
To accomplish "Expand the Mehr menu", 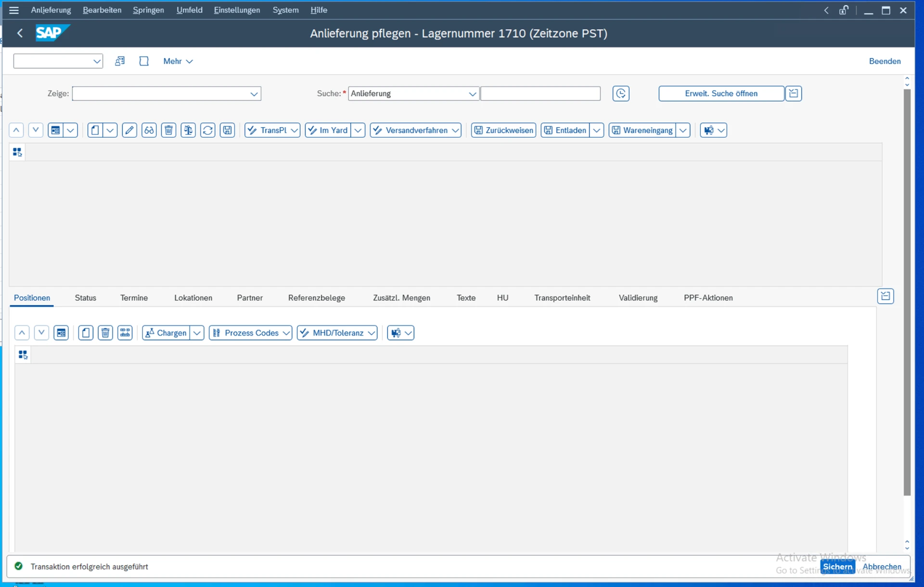I will (x=178, y=61).
